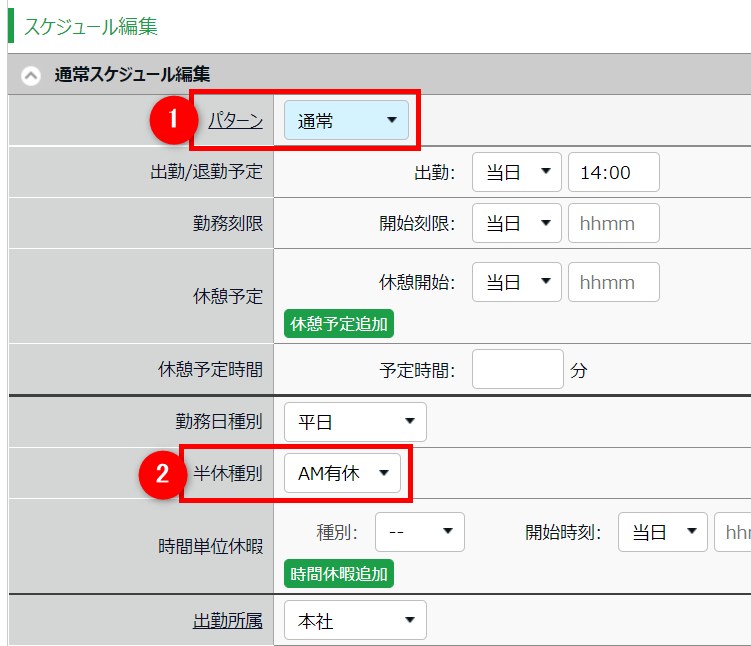Open the 出勤所属 dropdown showing 本社
This screenshot has width=751, height=646.
[355, 621]
